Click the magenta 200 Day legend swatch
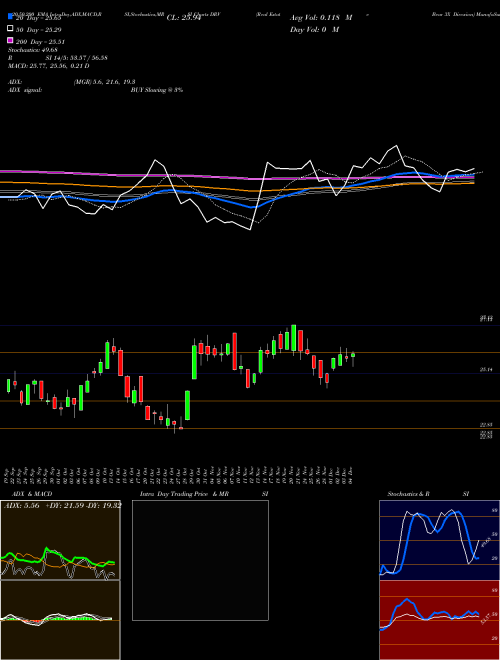The image size is (500, 660). point(10,40)
